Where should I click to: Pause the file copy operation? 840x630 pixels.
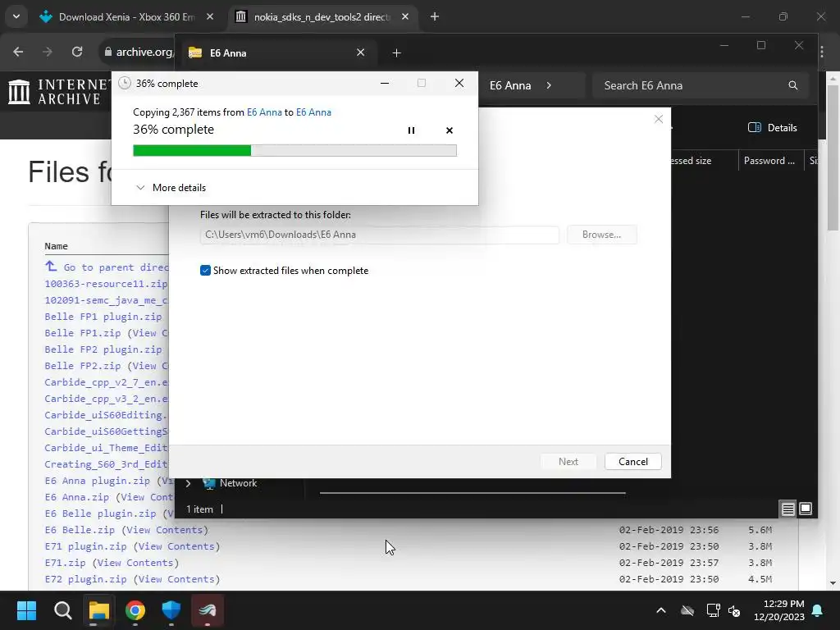pyautogui.click(x=411, y=130)
